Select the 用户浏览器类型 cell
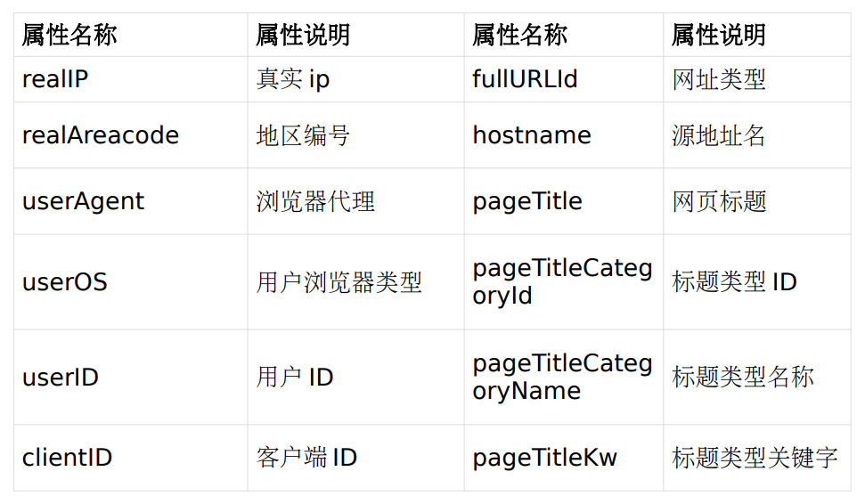 pos(339,282)
